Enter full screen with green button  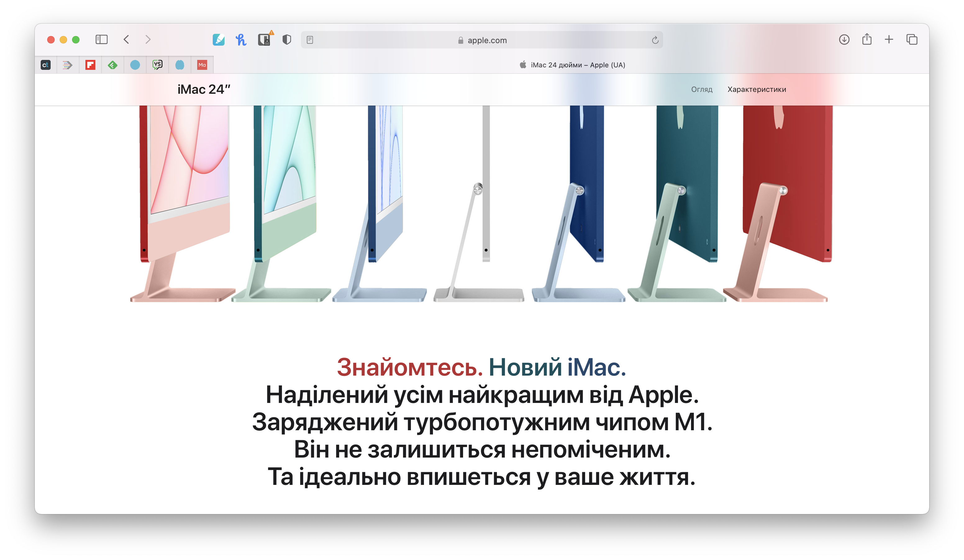tap(76, 40)
